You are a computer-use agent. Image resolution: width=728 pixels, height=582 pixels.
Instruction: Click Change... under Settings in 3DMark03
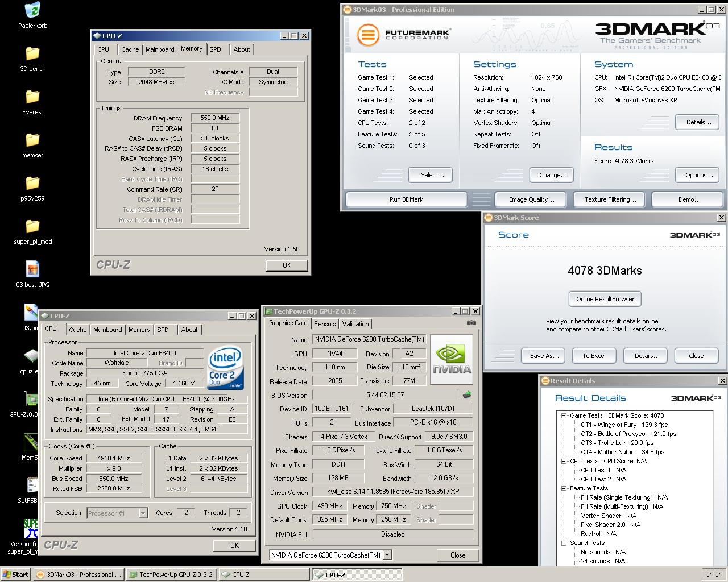point(553,175)
